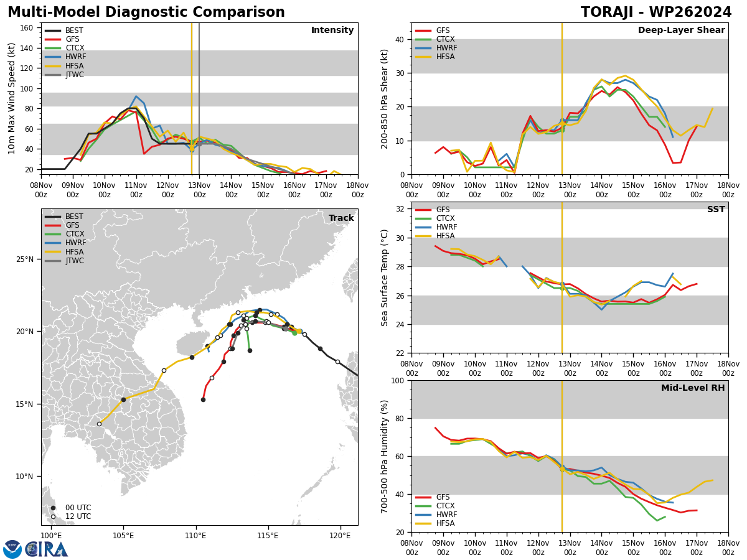
Task: Click JTWC in the Intensity legend
Action: (x=75, y=75)
